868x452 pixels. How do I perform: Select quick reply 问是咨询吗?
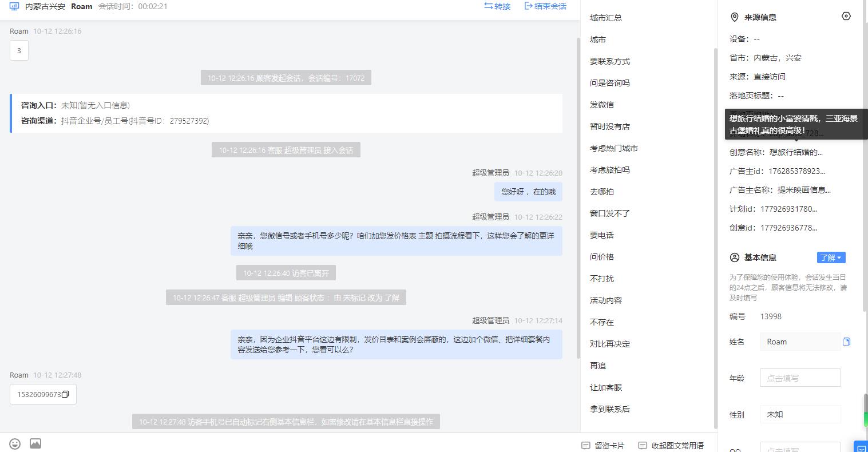pos(610,83)
